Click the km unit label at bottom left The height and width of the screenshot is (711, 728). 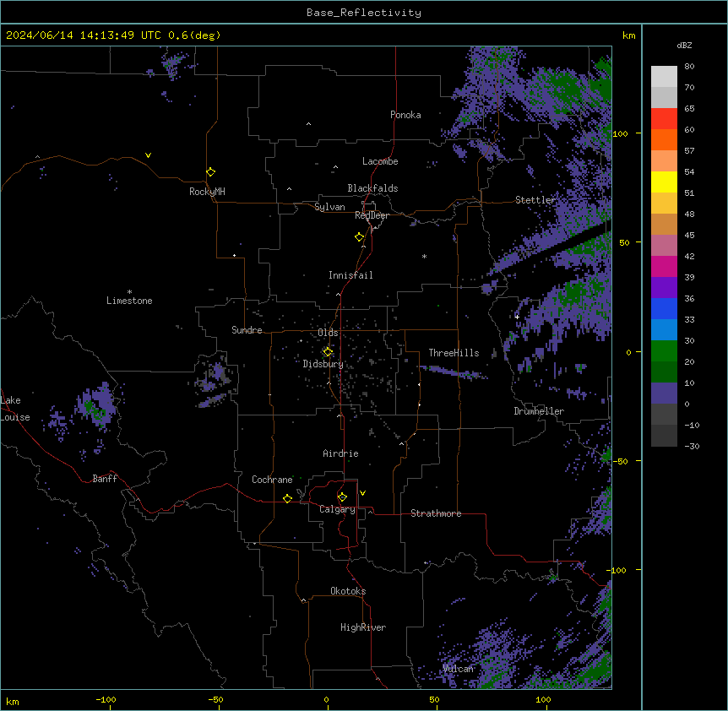(12, 702)
